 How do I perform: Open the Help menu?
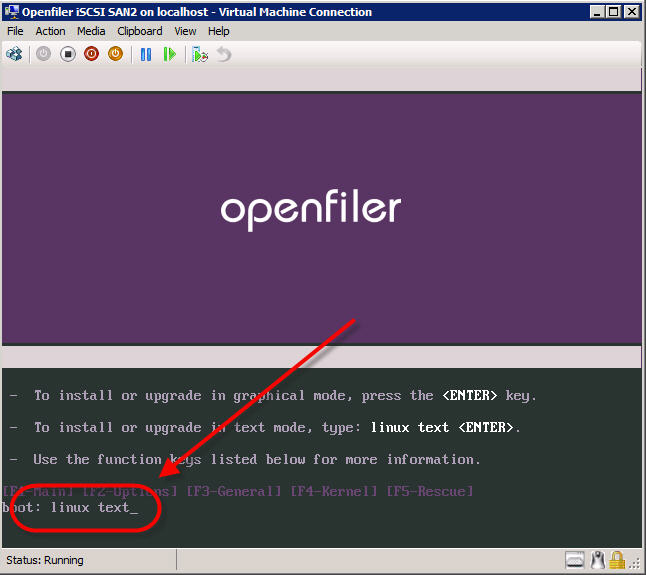point(218,31)
